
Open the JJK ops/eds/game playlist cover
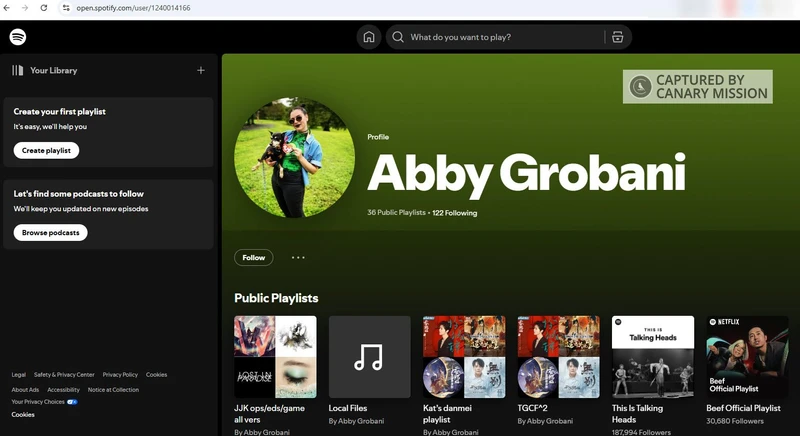(275, 357)
